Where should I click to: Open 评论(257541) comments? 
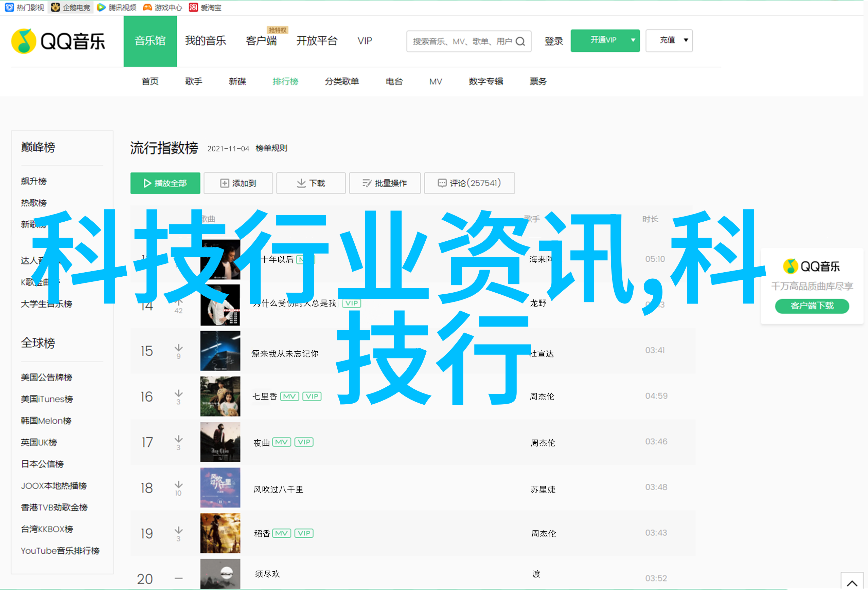tap(469, 183)
